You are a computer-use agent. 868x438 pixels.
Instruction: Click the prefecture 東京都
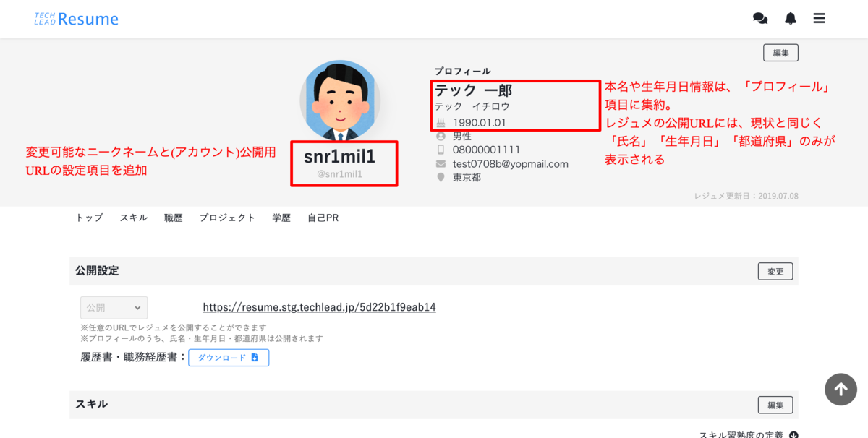pos(467,177)
